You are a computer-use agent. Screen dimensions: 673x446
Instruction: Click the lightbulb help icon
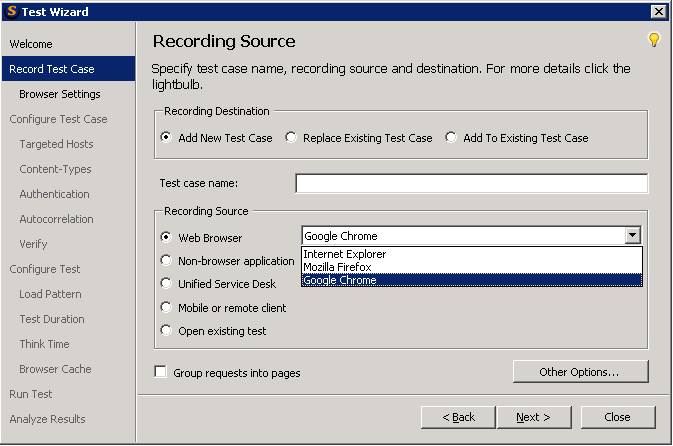point(654,40)
